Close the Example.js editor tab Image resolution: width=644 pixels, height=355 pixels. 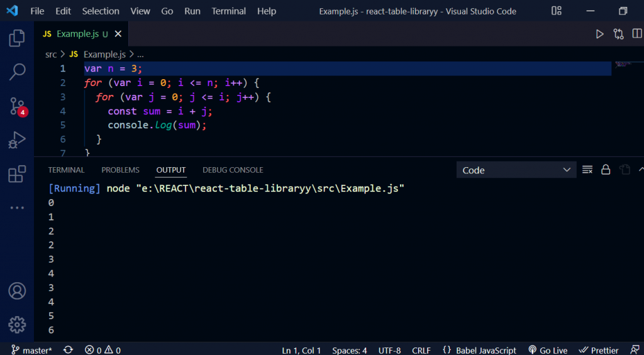pyautogui.click(x=118, y=34)
